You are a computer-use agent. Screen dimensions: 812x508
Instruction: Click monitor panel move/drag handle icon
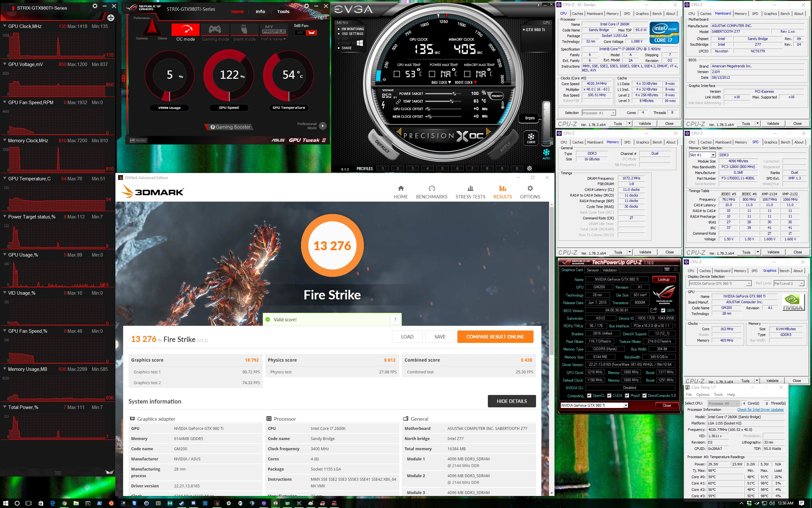point(111,17)
